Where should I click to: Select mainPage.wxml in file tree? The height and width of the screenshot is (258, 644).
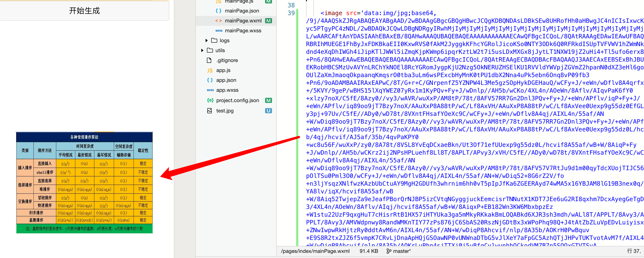(243, 21)
